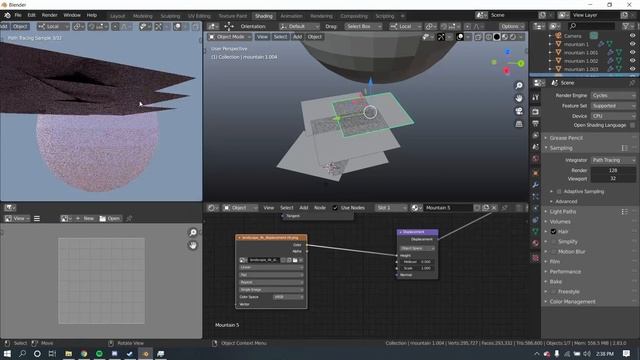Open the Feature Set Supported dropdown
This screenshot has height=360, width=640.
coord(613,106)
